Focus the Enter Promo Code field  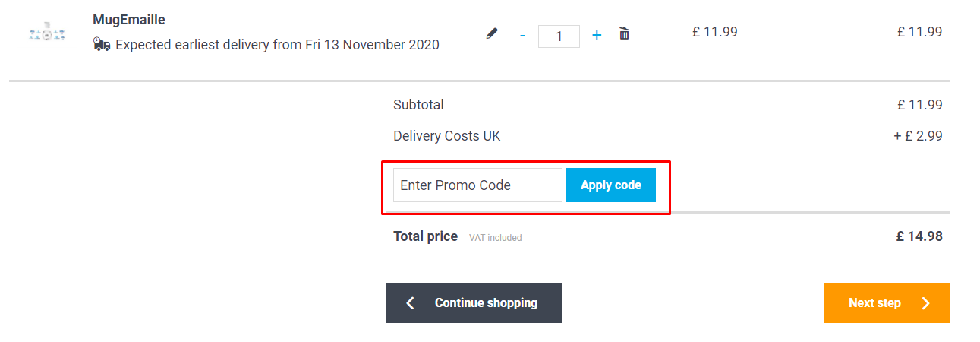pos(477,185)
